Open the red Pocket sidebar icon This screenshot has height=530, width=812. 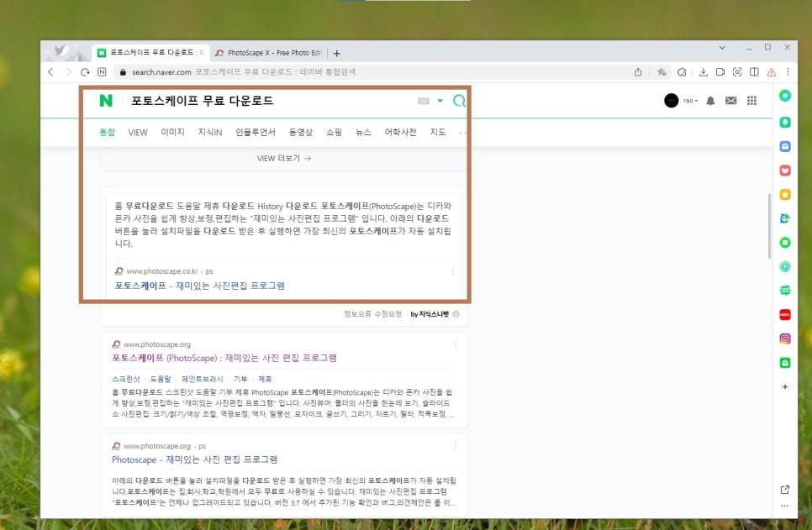click(785, 171)
